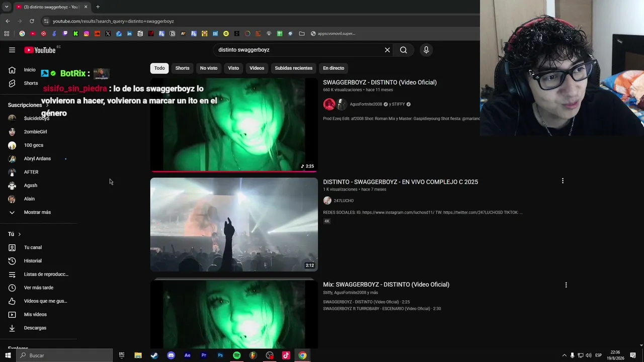The height and width of the screenshot is (362, 644).
Task: Open Chrome tab search dropdown
Action: (x=6, y=7)
